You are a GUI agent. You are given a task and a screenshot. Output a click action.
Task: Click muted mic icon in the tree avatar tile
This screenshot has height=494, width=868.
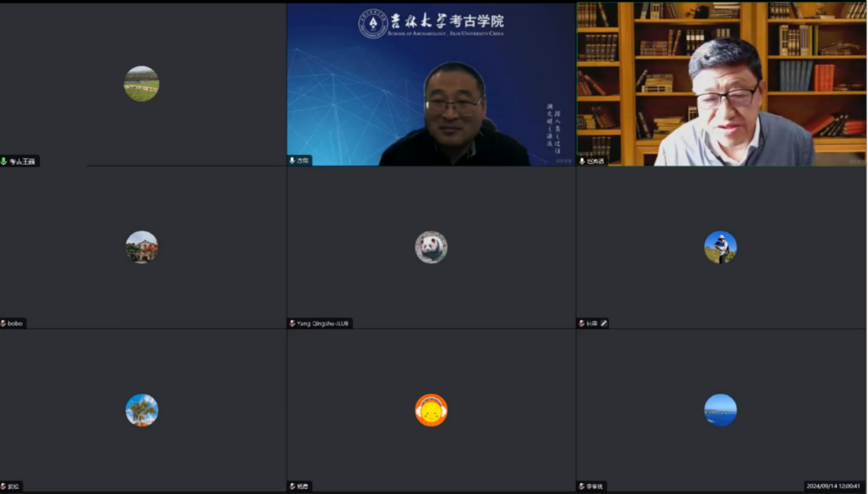click(x=4, y=486)
